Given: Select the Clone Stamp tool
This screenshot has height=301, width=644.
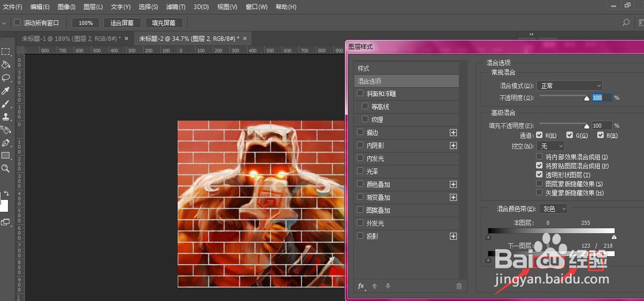Looking at the screenshot, I should [5, 117].
